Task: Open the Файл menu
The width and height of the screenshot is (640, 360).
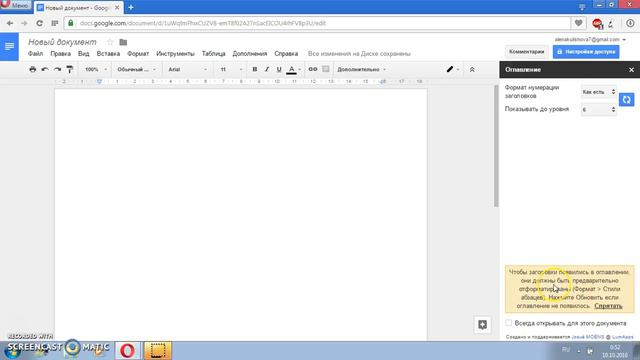Action: coord(36,53)
